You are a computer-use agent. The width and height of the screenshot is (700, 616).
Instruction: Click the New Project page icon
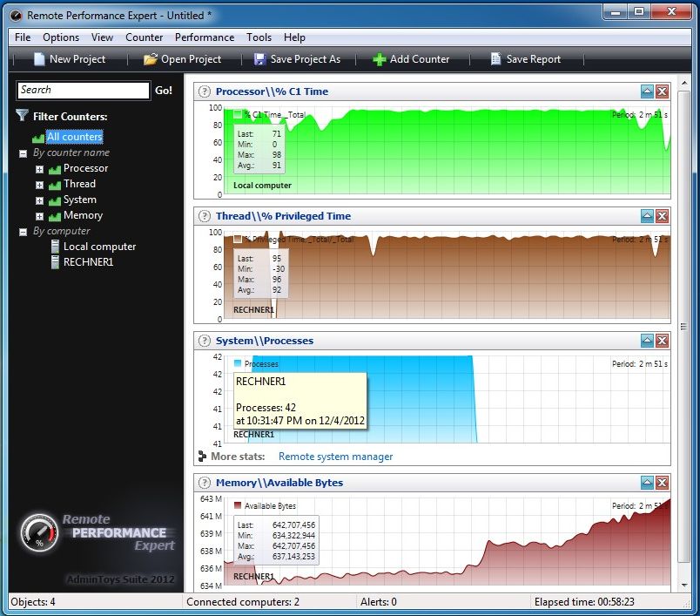39,59
